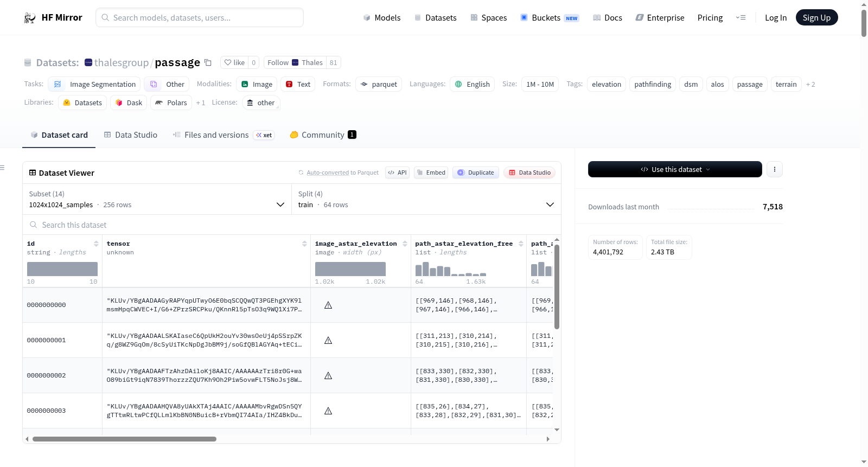Select the parquet format tag
Viewport: 868px width, 467px height.
tap(379, 84)
